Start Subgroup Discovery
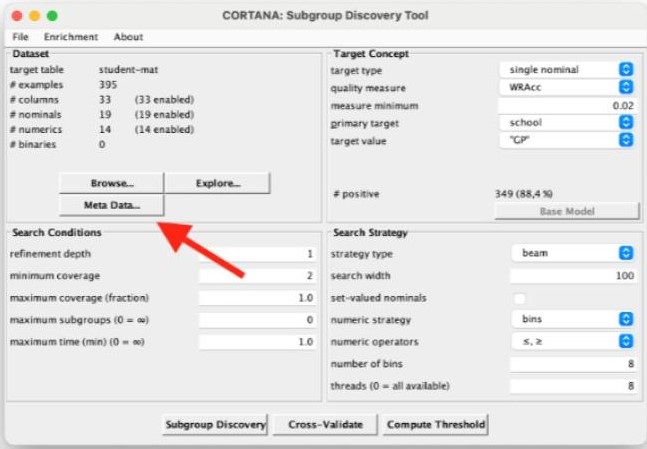 pos(215,425)
